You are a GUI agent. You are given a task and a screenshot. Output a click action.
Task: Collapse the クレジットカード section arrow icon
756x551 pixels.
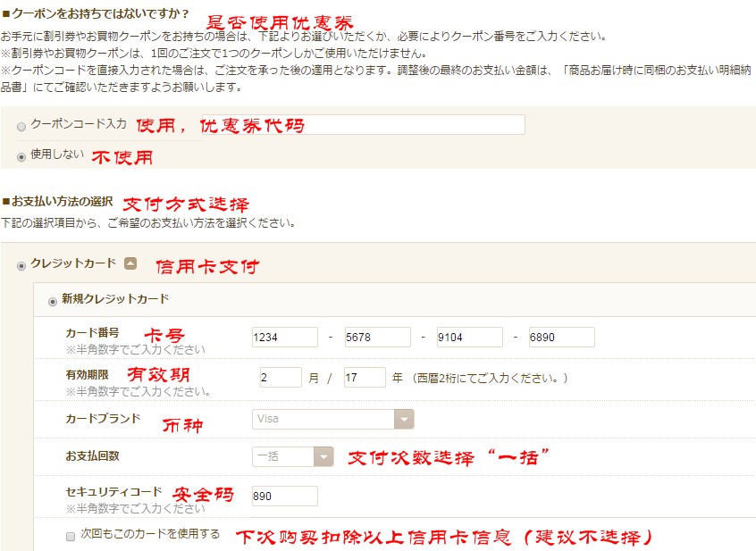(130, 264)
